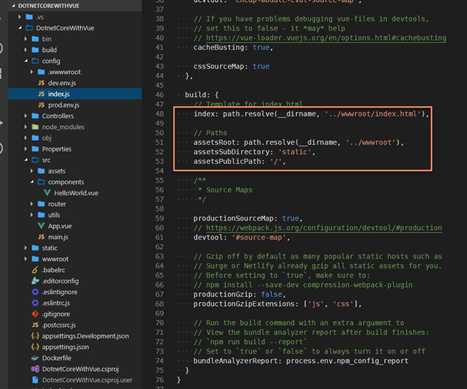The image size is (467, 389).
Task: Click the JS icon beside main.js
Action: pos(41,237)
